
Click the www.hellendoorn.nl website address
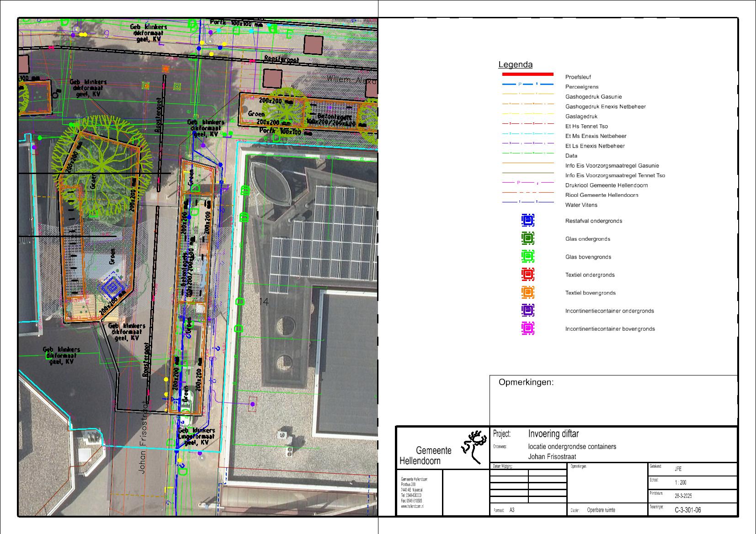pyautogui.click(x=412, y=507)
